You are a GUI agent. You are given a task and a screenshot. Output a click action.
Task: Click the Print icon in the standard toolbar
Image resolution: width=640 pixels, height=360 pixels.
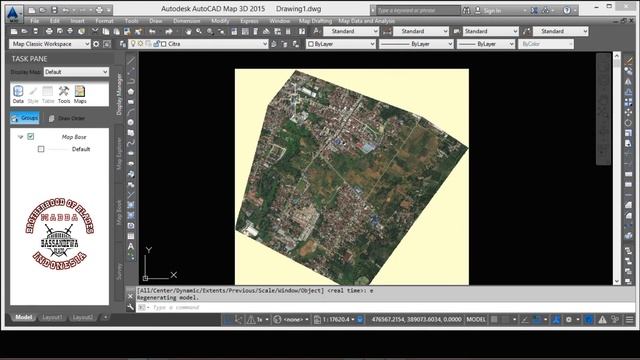point(49,31)
